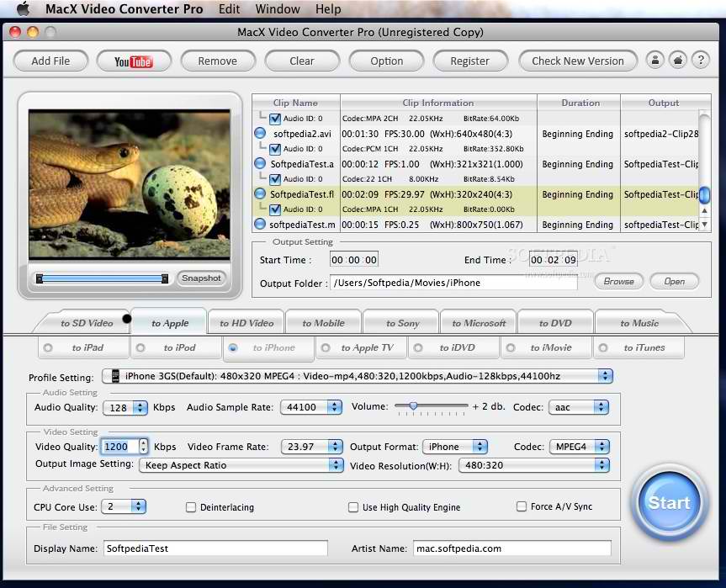The height and width of the screenshot is (588, 726).
Task: Switch to the to Sony tab
Action: (x=403, y=323)
